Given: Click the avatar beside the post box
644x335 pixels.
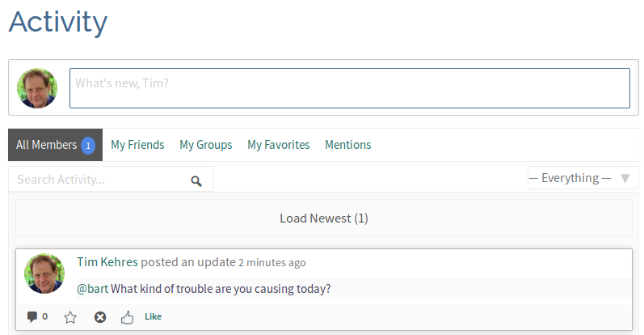Looking at the screenshot, I should click(37, 88).
